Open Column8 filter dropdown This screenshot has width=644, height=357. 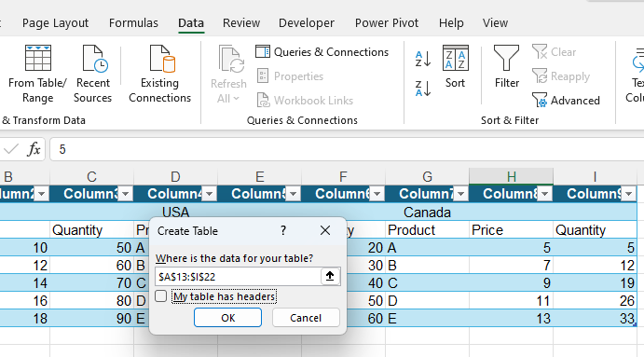tap(544, 194)
